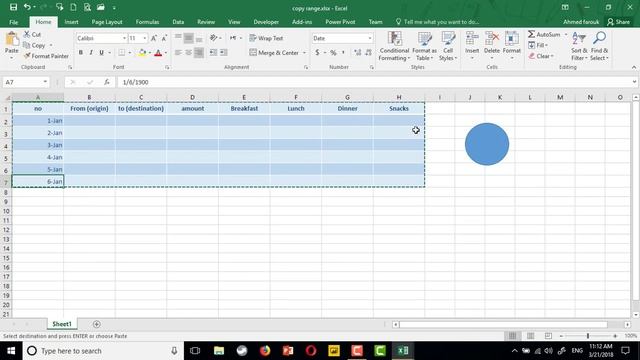Switch to the Data tab

178,22
